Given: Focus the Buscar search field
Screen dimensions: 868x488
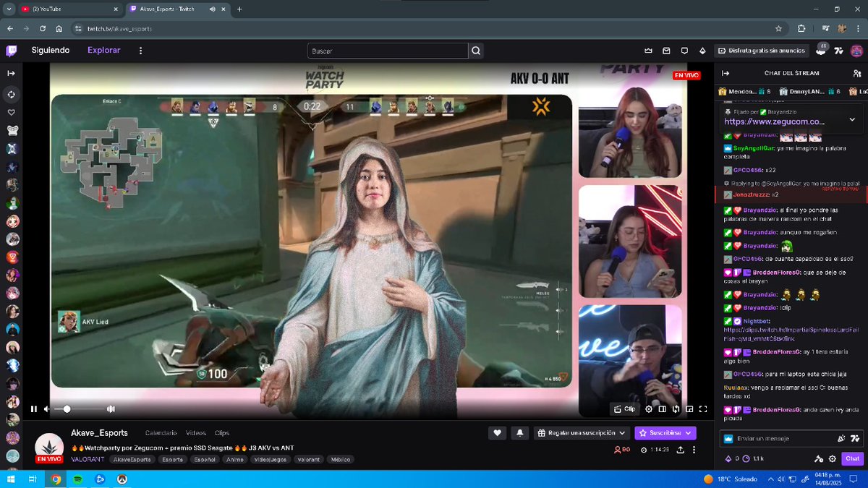Looking at the screenshot, I should pos(388,51).
